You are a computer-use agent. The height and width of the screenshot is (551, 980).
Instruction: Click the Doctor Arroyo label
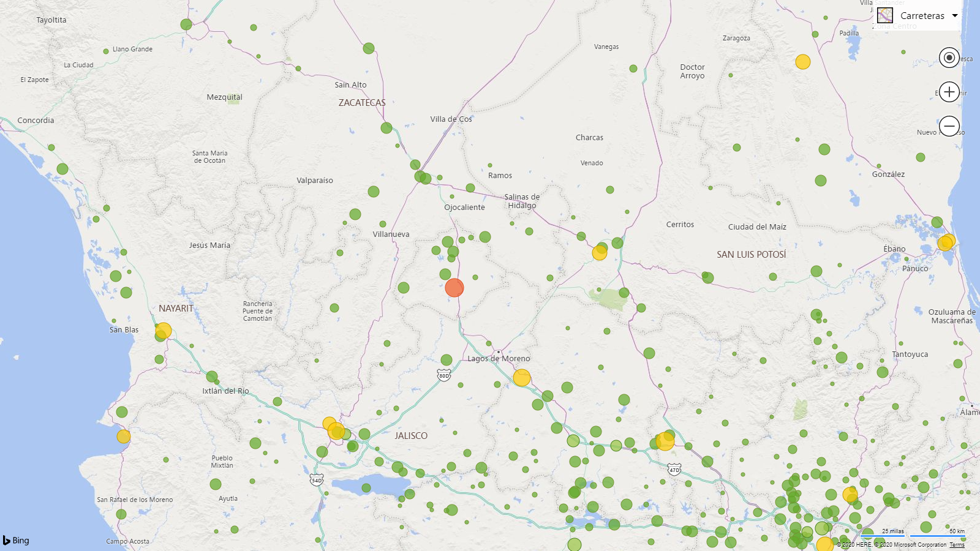(x=693, y=72)
